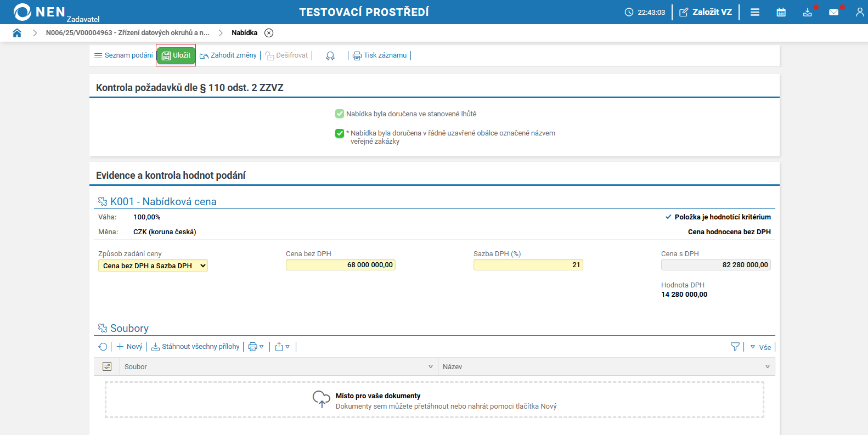Click the puzzle icon beside Soubory
868x435 pixels.
pyautogui.click(x=103, y=328)
